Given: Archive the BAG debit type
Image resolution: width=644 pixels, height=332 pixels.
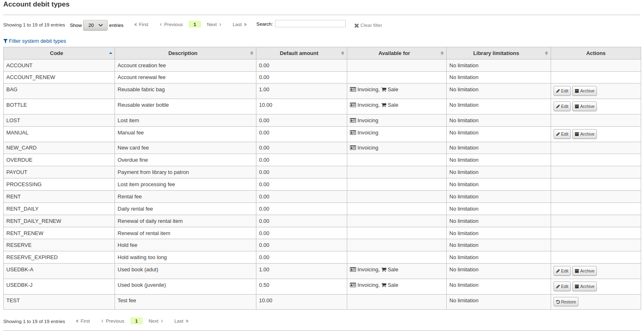Looking at the screenshot, I should [584, 91].
